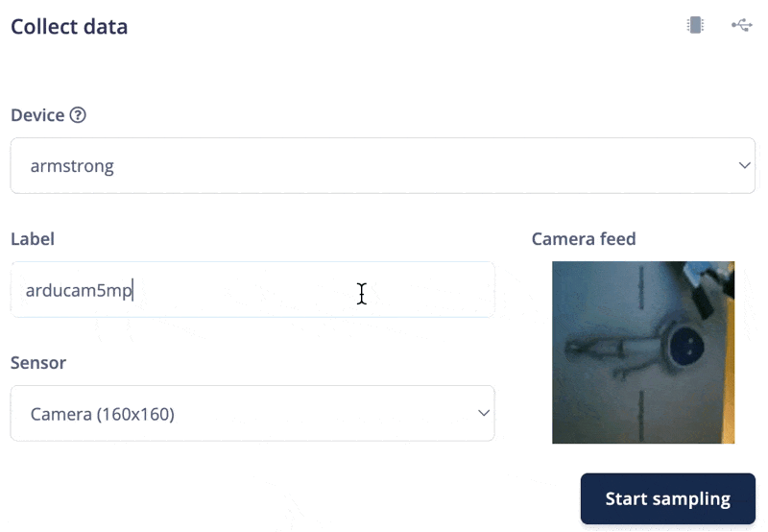Image resolution: width=768 pixels, height=532 pixels.
Task: Click the Collect data heading
Action: click(x=69, y=27)
